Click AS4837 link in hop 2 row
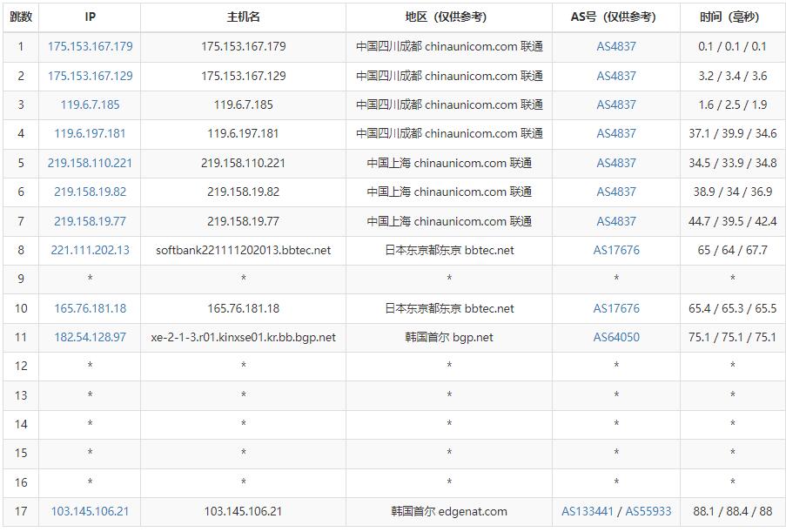This screenshot has height=532, width=786. click(x=616, y=77)
